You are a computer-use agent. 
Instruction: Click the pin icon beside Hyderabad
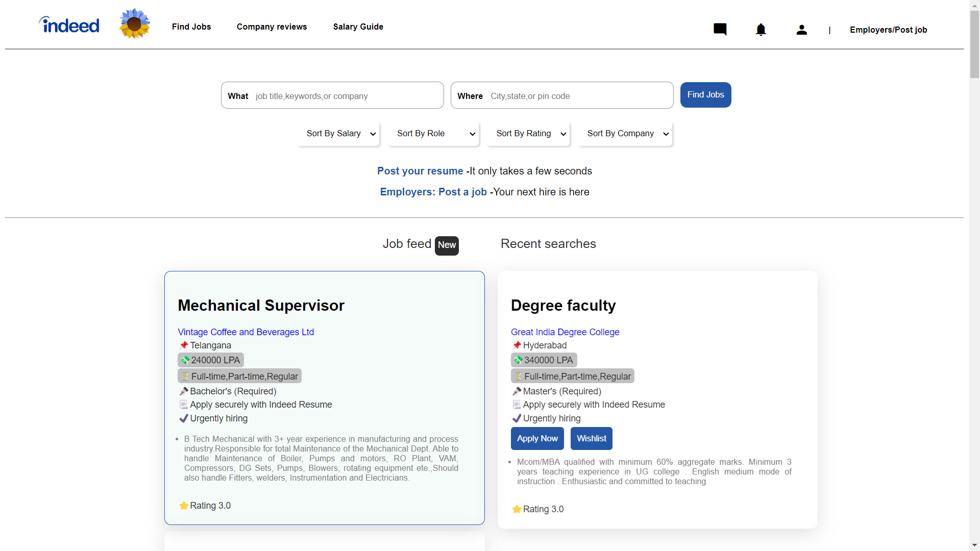click(x=517, y=345)
